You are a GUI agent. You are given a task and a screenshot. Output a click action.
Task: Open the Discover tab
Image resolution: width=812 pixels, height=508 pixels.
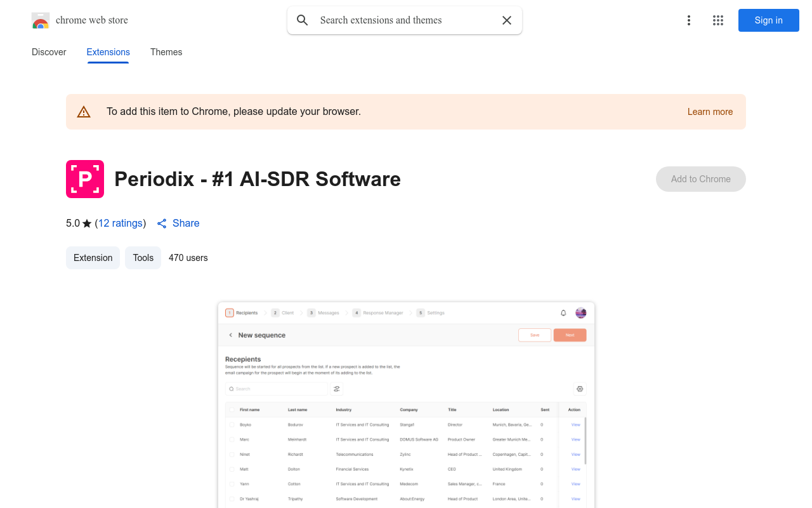click(49, 52)
